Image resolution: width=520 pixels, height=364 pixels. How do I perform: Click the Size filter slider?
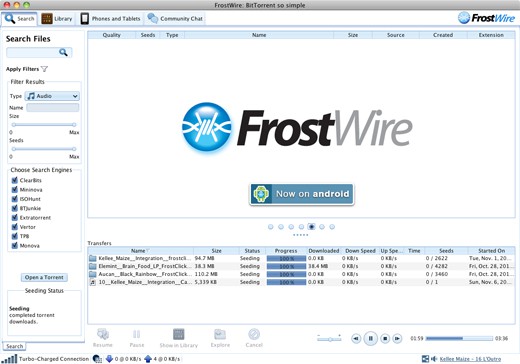click(x=44, y=125)
